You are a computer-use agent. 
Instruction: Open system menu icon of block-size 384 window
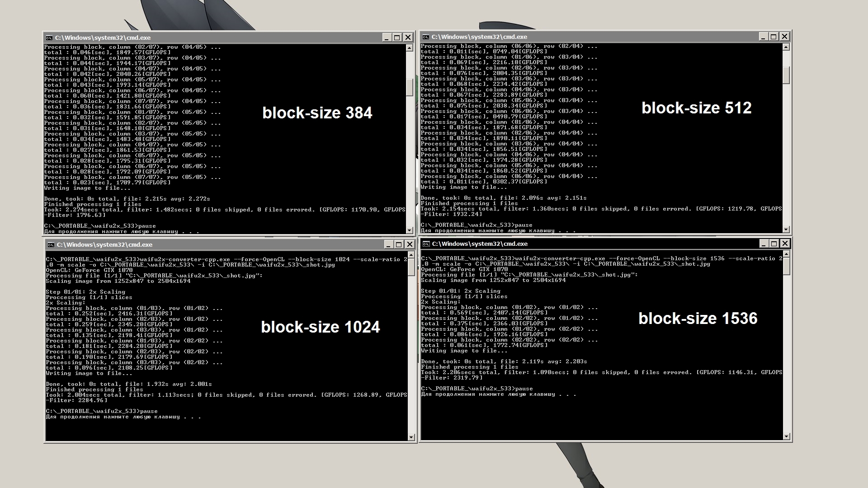tap(49, 38)
